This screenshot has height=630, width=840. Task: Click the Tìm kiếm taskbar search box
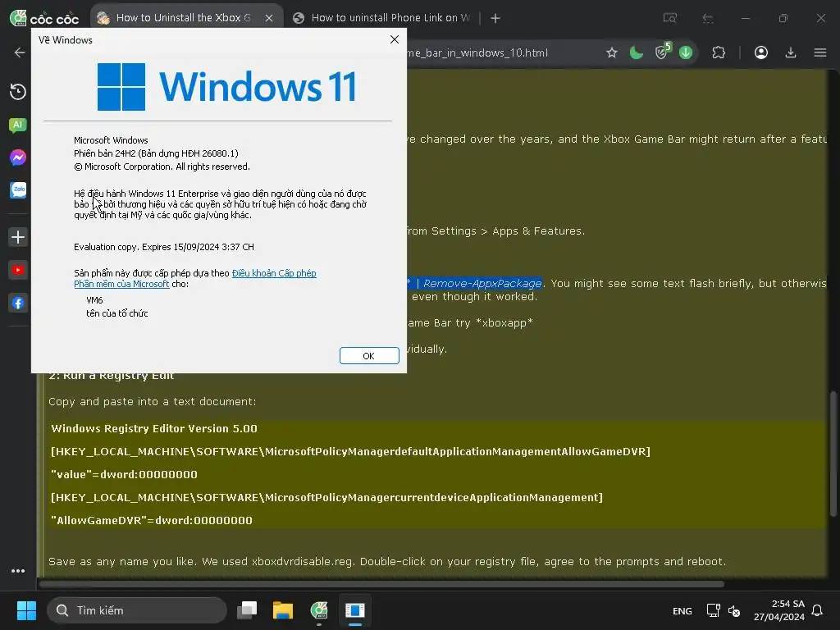[x=137, y=610]
